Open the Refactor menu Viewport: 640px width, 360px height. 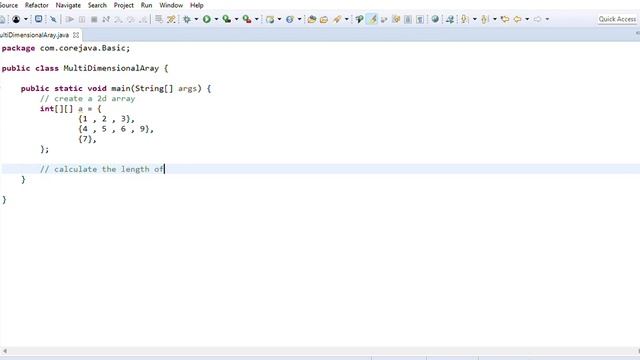click(x=36, y=5)
